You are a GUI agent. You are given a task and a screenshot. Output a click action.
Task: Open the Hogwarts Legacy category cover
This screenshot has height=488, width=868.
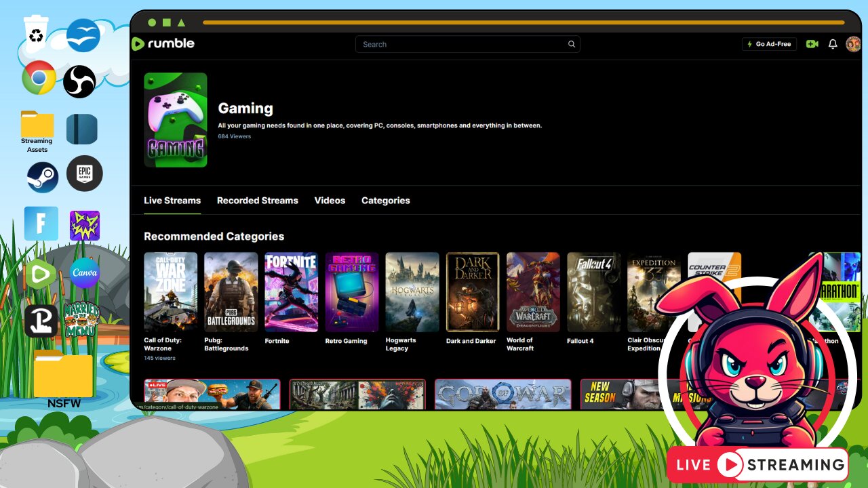[x=412, y=292]
